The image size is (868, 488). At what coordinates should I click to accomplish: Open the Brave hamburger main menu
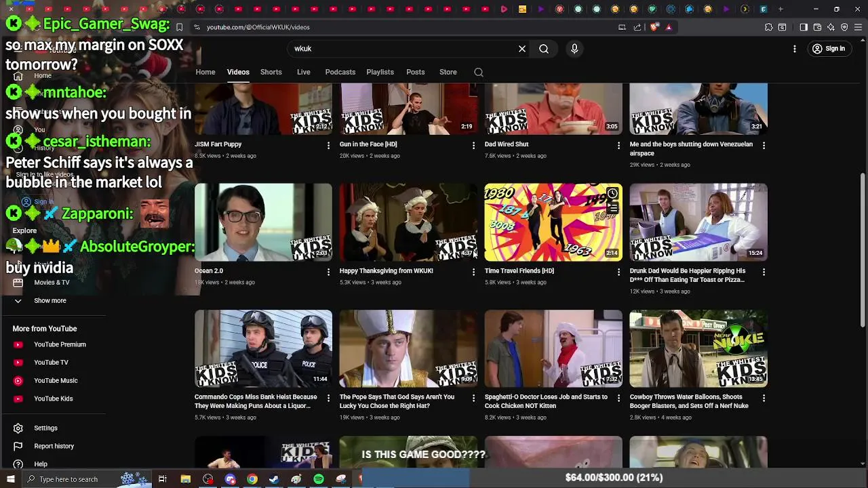(x=858, y=27)
